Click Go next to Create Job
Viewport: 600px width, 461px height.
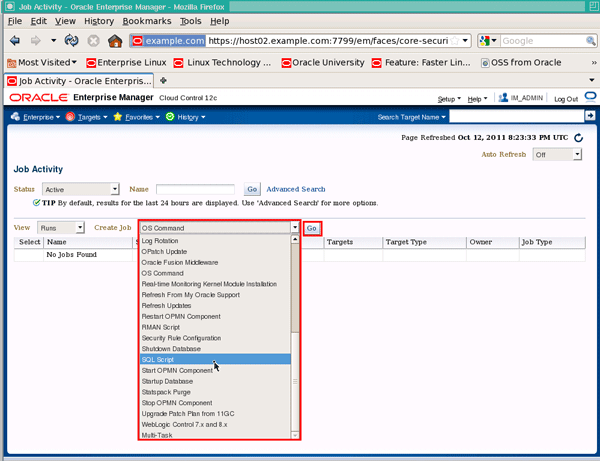[311, 228]
